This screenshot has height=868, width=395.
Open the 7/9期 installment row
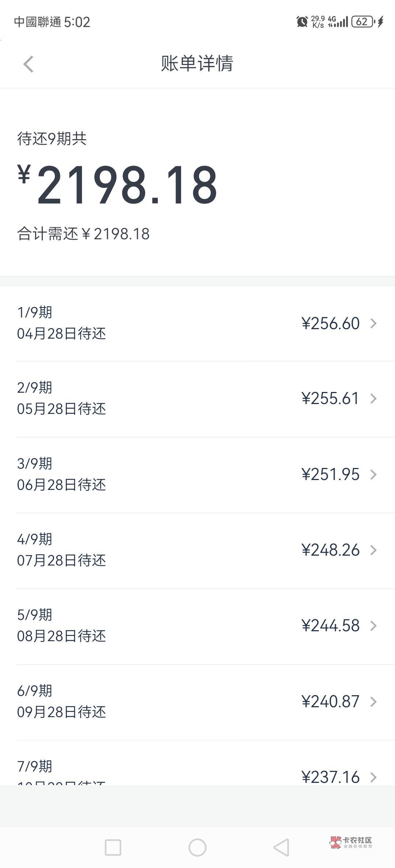[197, 771]
